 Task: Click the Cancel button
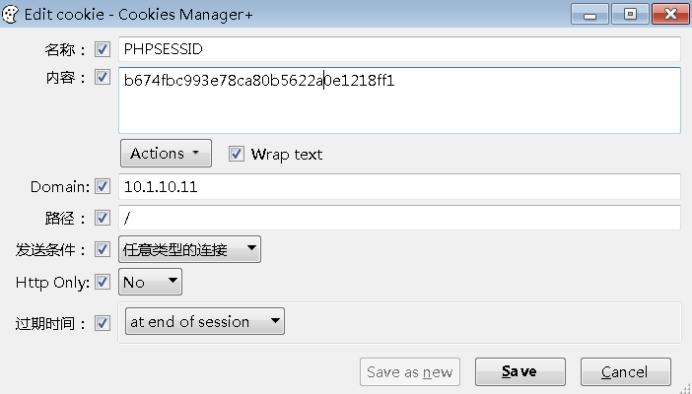pyautogui.click(x=625, y=371)
